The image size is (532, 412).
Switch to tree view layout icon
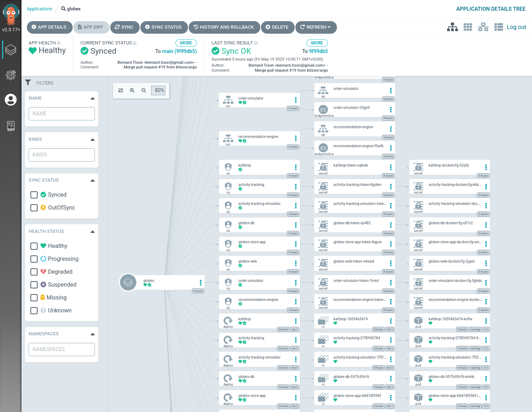pos(453,27)
